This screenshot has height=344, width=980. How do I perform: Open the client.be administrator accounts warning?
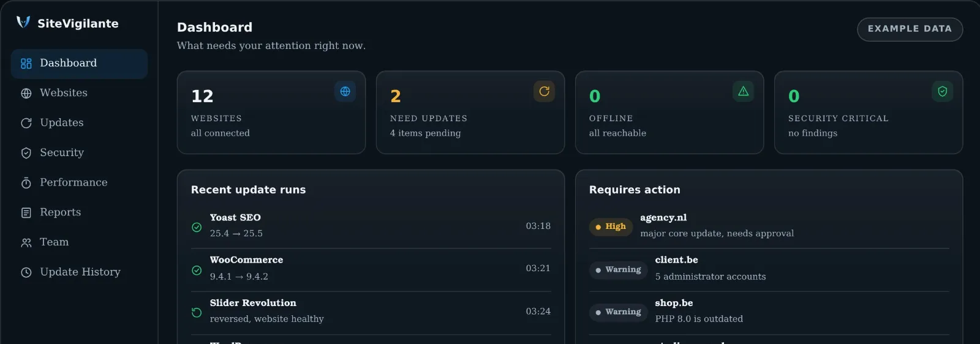[x=769, y=269]
